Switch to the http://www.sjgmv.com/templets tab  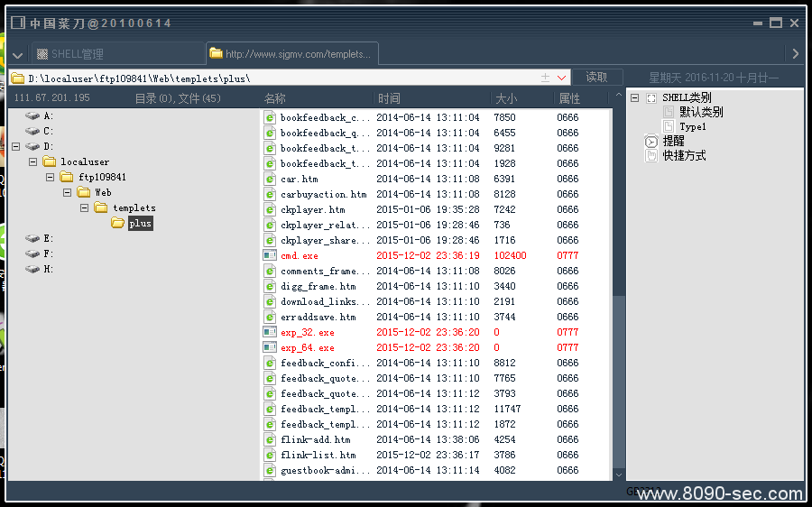point(292,53)
